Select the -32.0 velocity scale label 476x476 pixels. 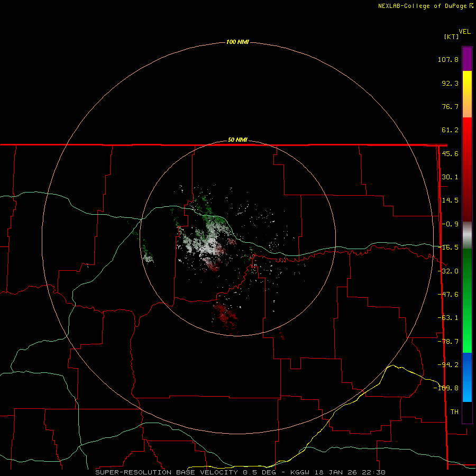tap(448, 271)
